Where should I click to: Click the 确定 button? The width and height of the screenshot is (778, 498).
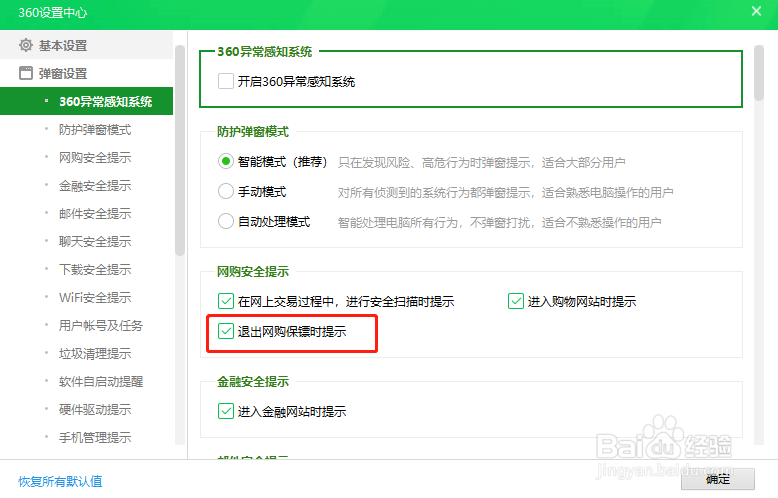pos(717,479)
